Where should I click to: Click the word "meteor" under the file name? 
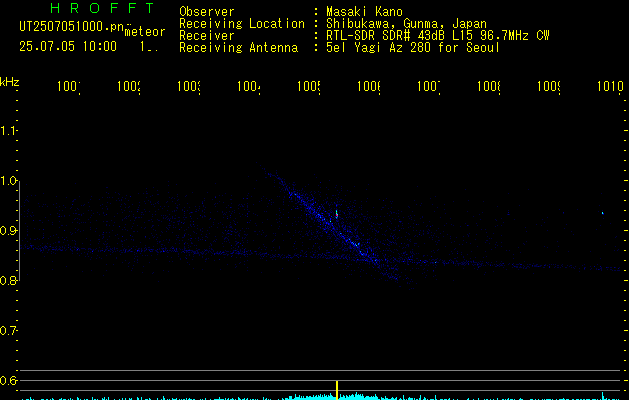[145, 32]
